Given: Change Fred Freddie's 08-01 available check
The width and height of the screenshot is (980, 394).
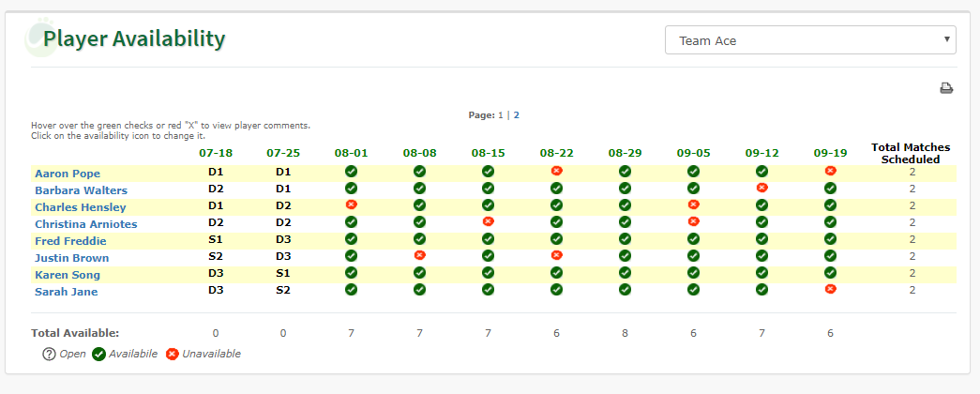Looking at the screenshot, I should (352, 238).
